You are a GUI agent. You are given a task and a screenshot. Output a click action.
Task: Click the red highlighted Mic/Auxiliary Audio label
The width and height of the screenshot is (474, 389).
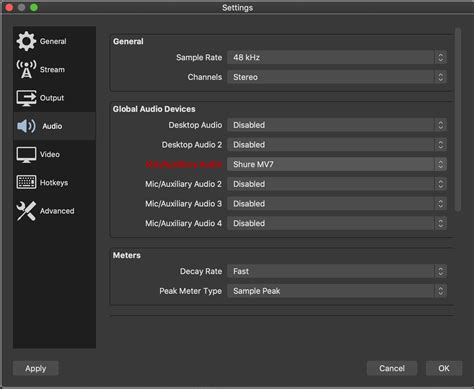coord(184,164)
